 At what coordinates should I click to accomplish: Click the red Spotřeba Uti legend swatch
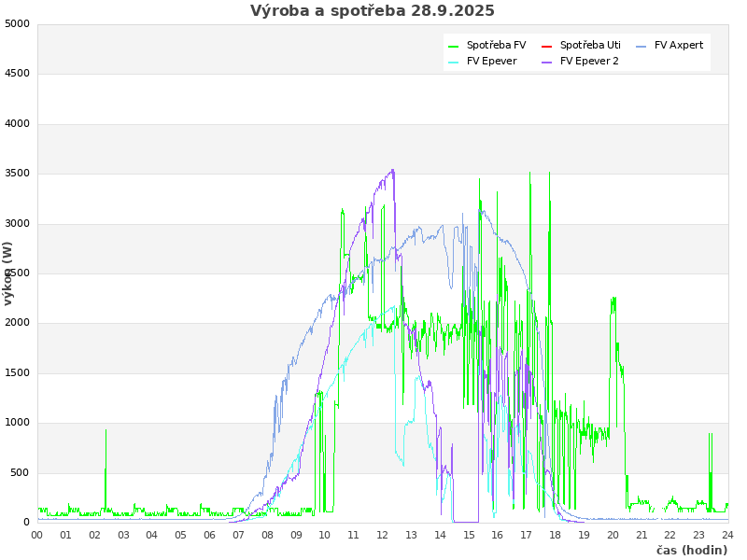pyautogui.click(x=547, y=46)
